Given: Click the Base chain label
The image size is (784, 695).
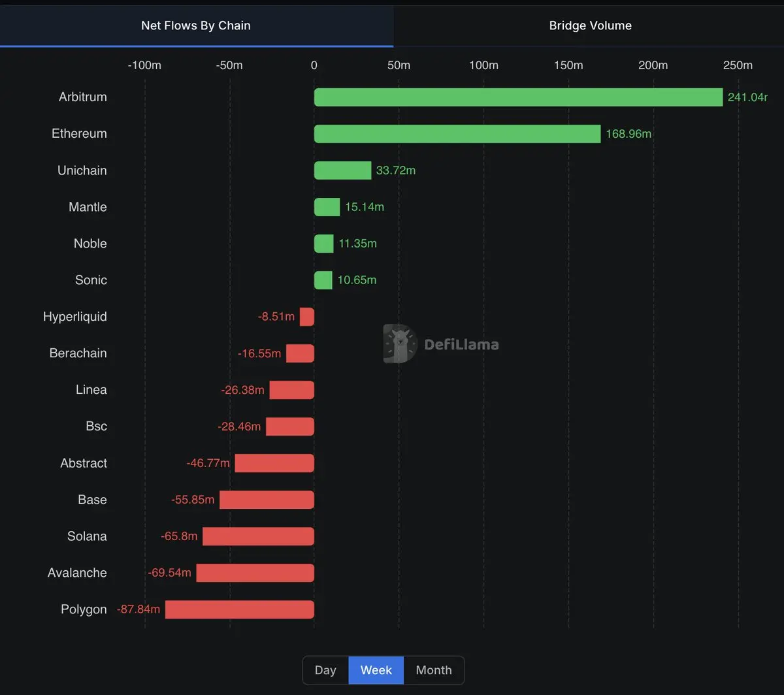Looking at the screenshot, I should (x=92, y=500).
